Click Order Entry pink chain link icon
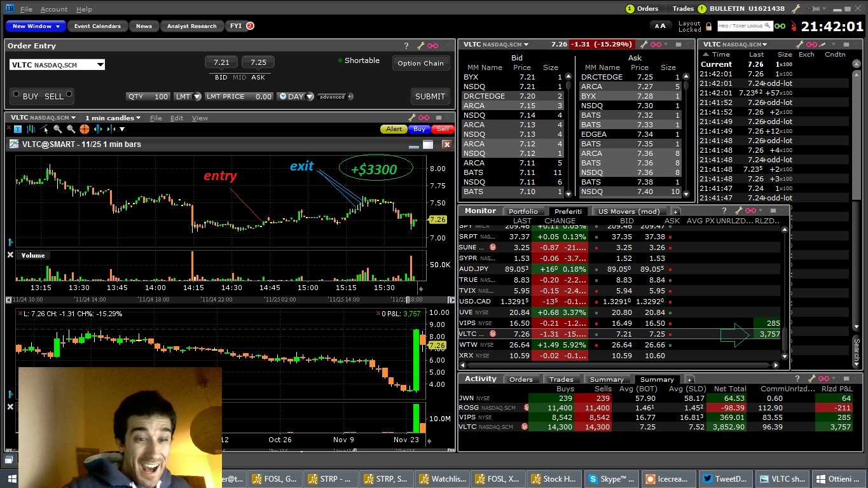This screenshot has width=868, height=488. tap(433, 46)
